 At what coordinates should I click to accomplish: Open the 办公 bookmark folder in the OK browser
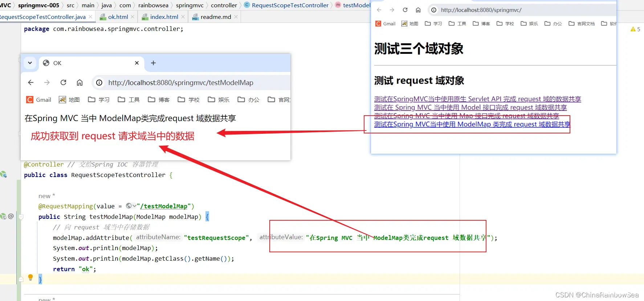pos(248,100)
